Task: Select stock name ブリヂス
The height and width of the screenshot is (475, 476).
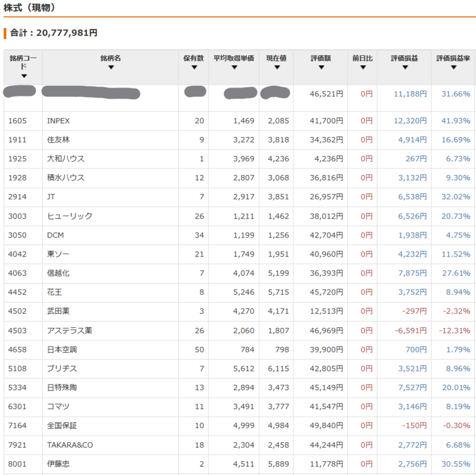Action: point(62,368)
